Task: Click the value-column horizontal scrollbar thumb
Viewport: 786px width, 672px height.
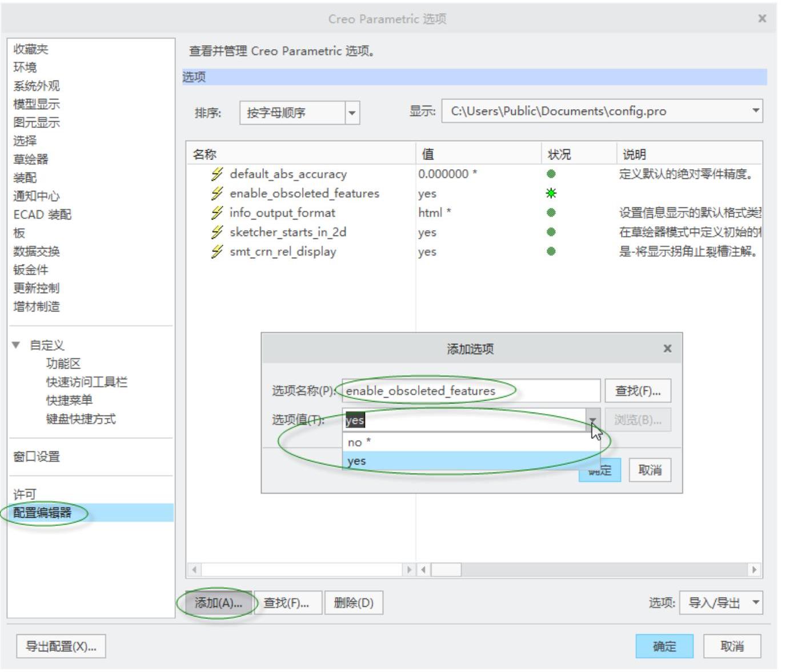Action: pyautogui.click(x=446, y=570)
